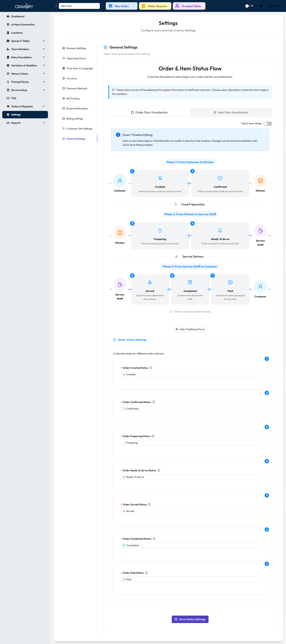The height and width of the screenshot is (644, 286).
Task: Expand Menu Foundation menu
Action: (x=25, y=57)
